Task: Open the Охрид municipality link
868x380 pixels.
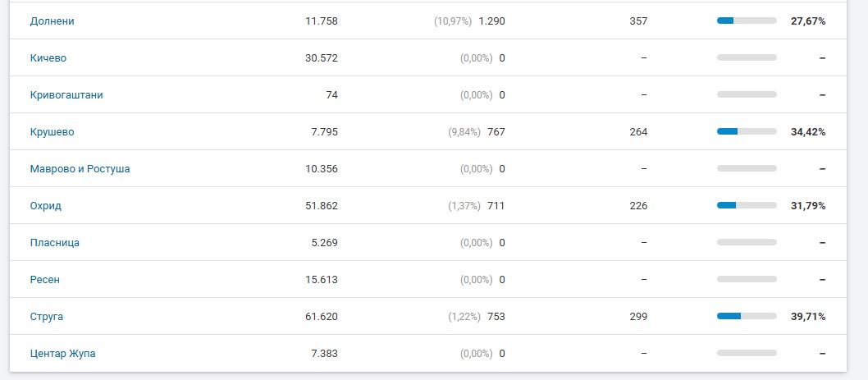Action: click(x=45, y=205)
